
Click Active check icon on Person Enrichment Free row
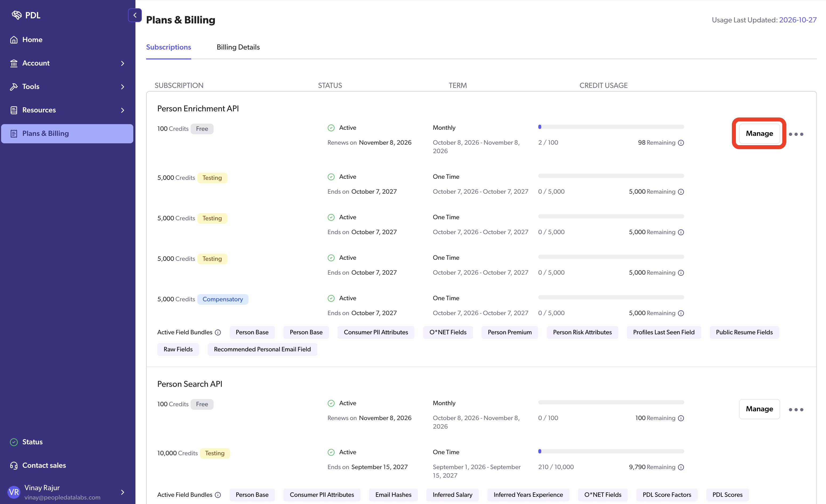pos(331,128)
